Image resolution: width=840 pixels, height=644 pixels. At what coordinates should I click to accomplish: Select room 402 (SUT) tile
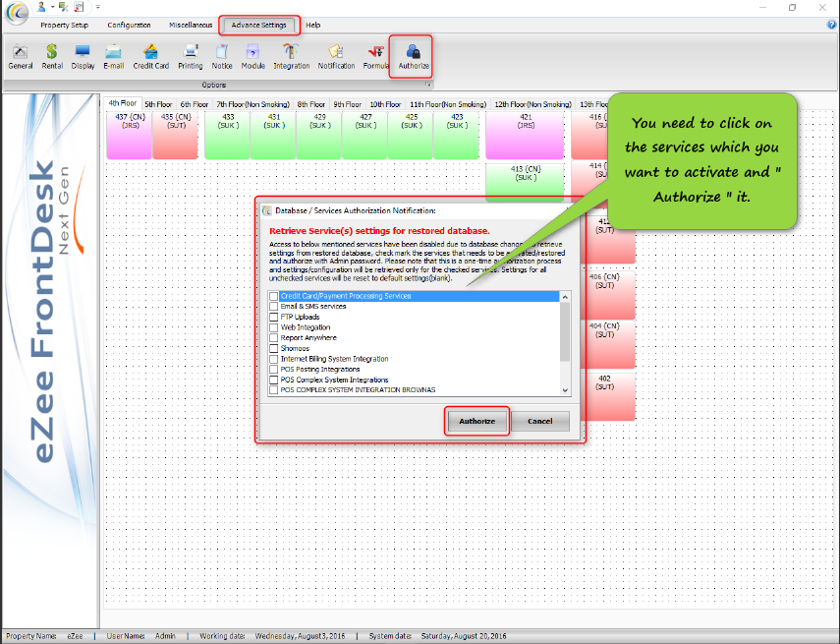pos(610,397)
